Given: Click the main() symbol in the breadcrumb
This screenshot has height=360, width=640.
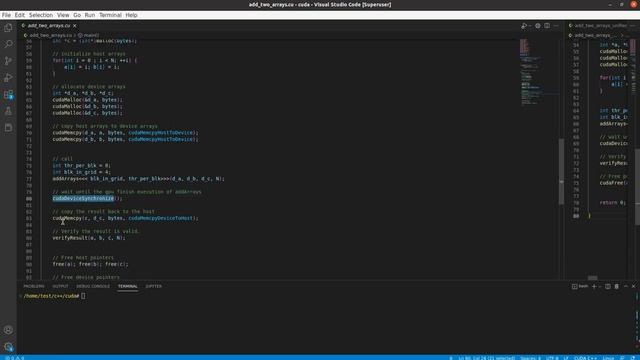Looking at the screenshot, I should coord(89,36).
